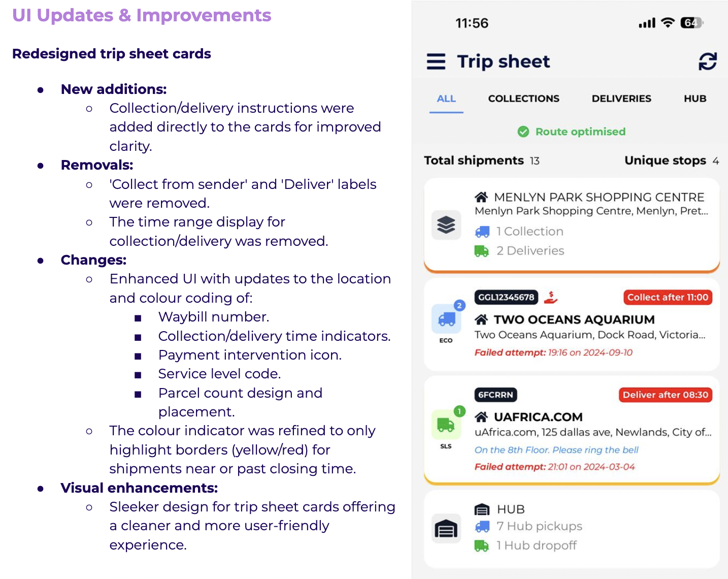Open the hamburger menu beside Trip sheet
Viewport: 728px width, 579px height.
pyautogui.click(x=436, y=61)
